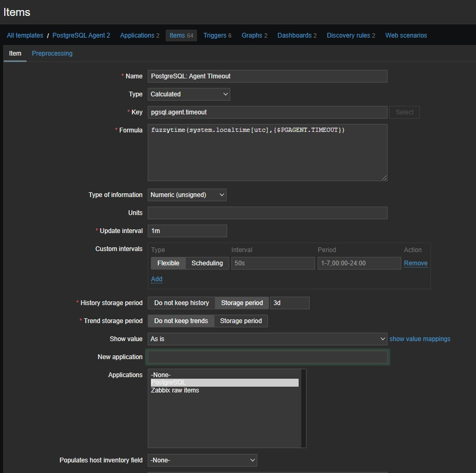Image resolution: width=476 pixels, height=473 pixels.
Task: Enable Storage period for trend storage
Action: click(240, 321)
